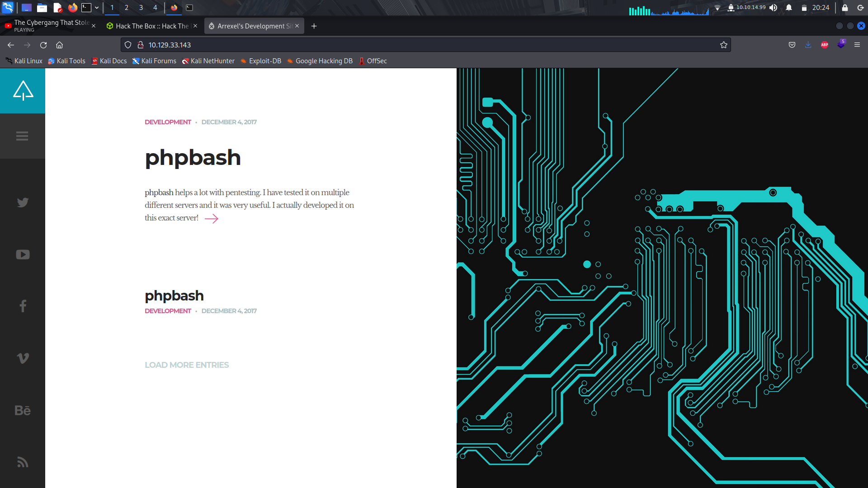Switch to the Hack The Box tab

click(152, 26)
